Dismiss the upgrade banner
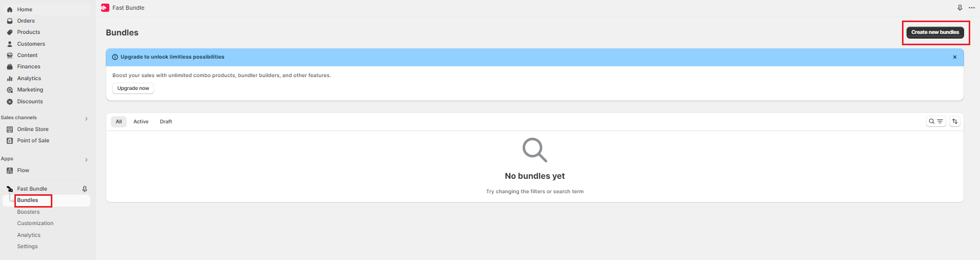 pyautogui.click(x=955, y=57)
